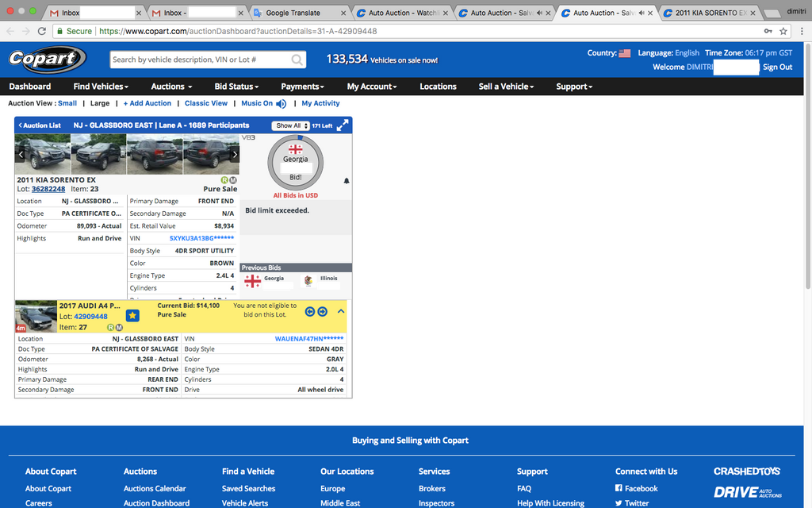Collapse Audi A4 lot details chevron
Viewport: 812px width, 508px height.
tap(341, 311)
